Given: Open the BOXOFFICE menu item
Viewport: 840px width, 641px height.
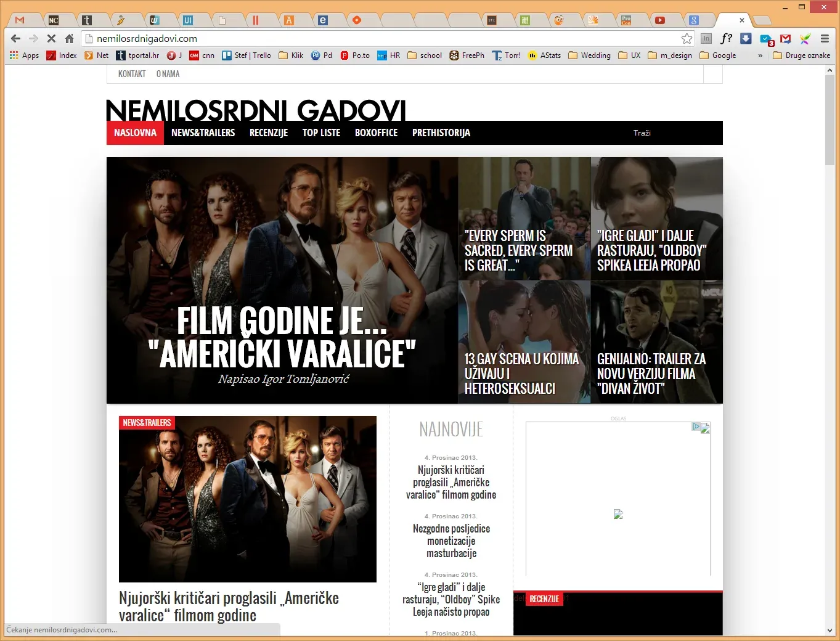Looking at the screenshot, I should (x=376, y=133).
